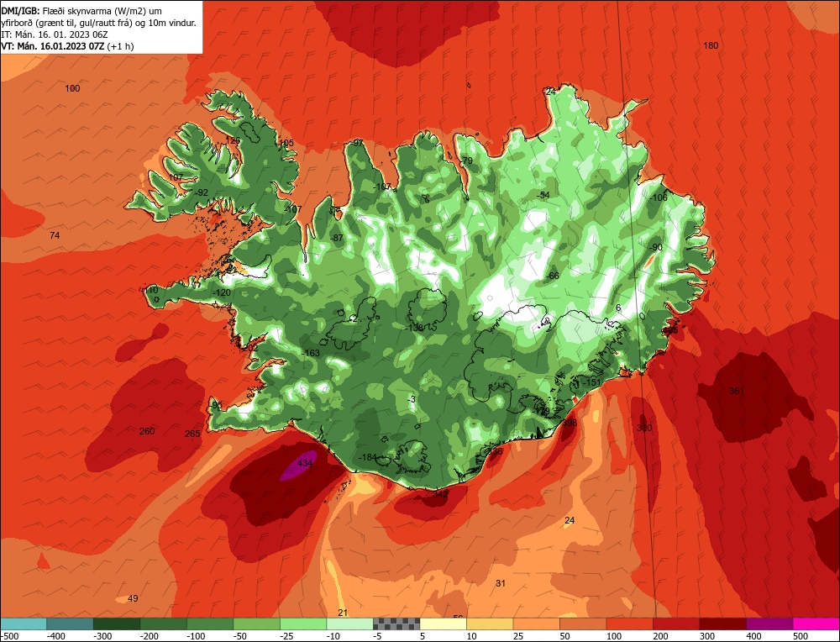Pick the magenta above-500 legend swatch

816,624
